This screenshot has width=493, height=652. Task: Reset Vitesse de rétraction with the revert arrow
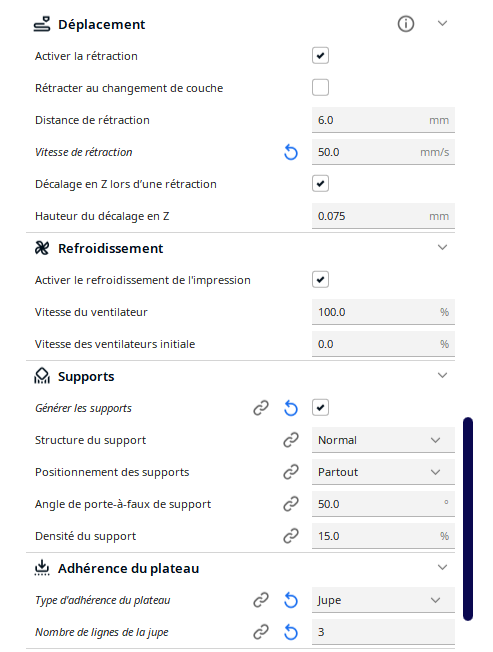291,152
